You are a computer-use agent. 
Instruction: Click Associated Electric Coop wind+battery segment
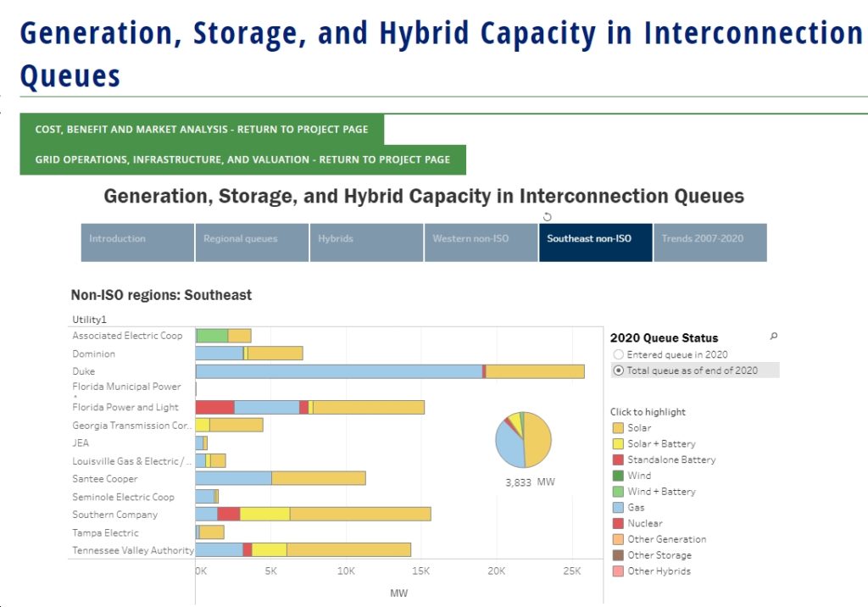coord(212,336)
